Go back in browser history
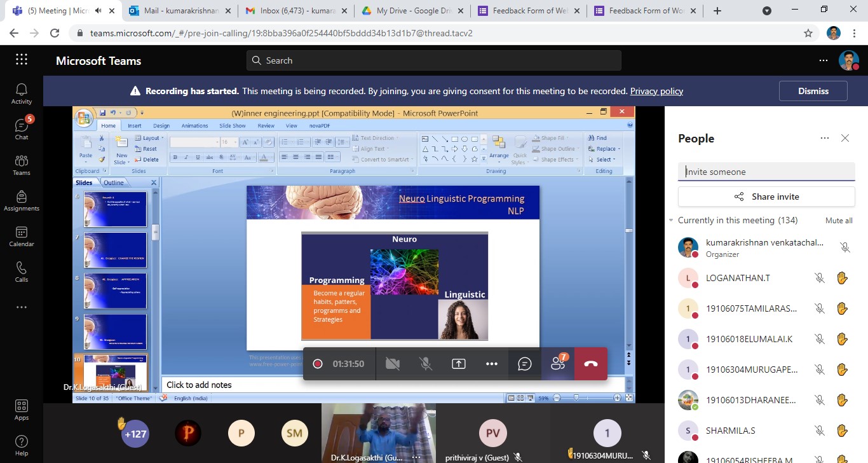868x463 pixels. pyautogui.click(x=15, y=33)
